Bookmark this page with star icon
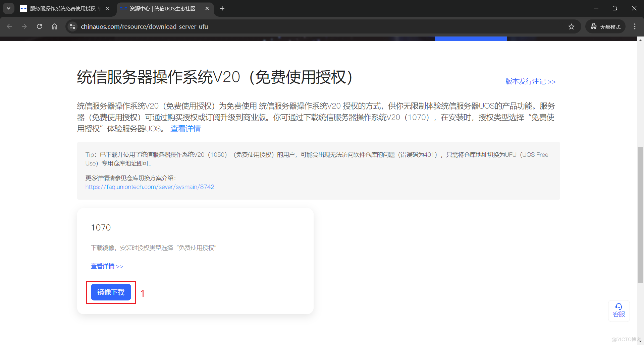The image size is (644, 345). click(572, 26)
